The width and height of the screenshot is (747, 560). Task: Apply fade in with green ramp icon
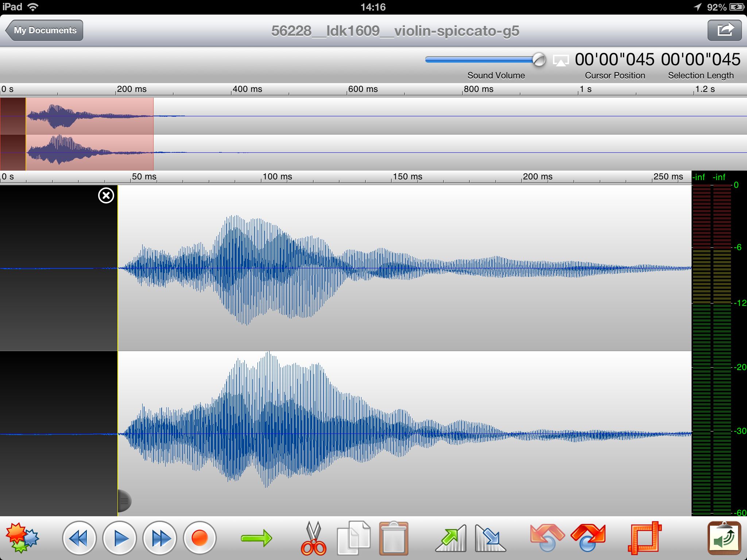click(x=451, y=538)
